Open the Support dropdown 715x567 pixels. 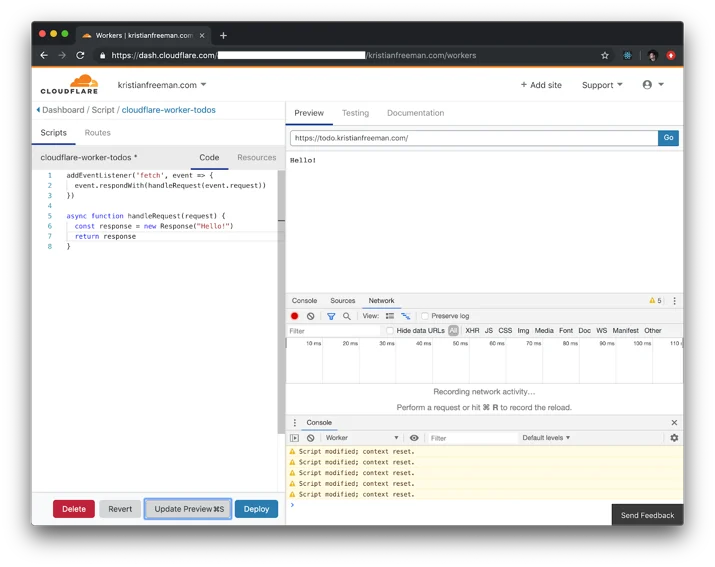(x=602, y=85)
